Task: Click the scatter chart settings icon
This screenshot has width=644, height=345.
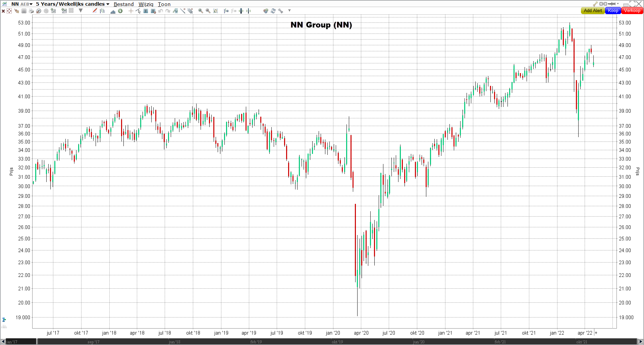Action: [53, 11]
